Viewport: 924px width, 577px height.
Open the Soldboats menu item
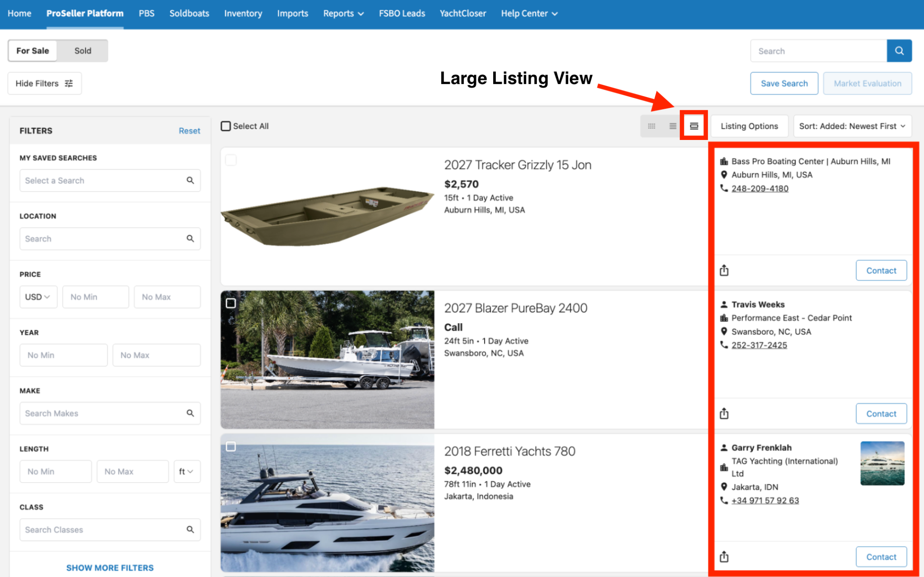pyautogui.click(x=189, y=14)
